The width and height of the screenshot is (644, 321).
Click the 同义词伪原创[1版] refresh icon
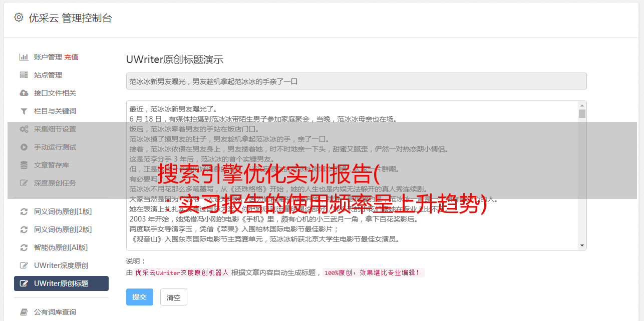click(x=24, y=211)
